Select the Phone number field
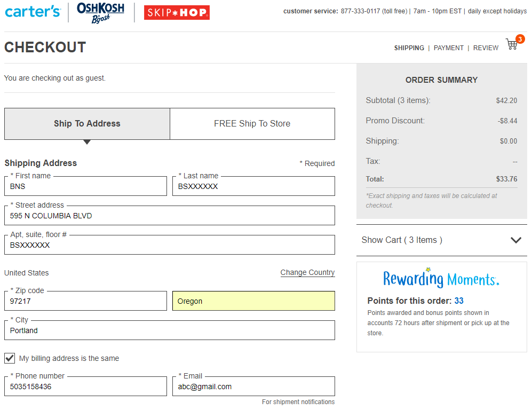532x410 pixels. coord(85,387)
